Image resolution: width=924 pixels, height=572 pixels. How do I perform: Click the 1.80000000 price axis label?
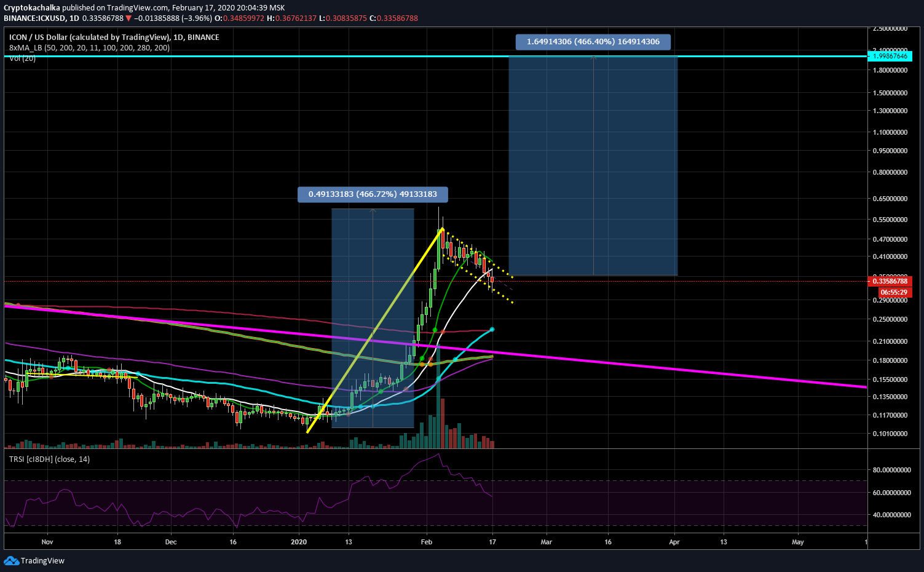pos(890,70)
